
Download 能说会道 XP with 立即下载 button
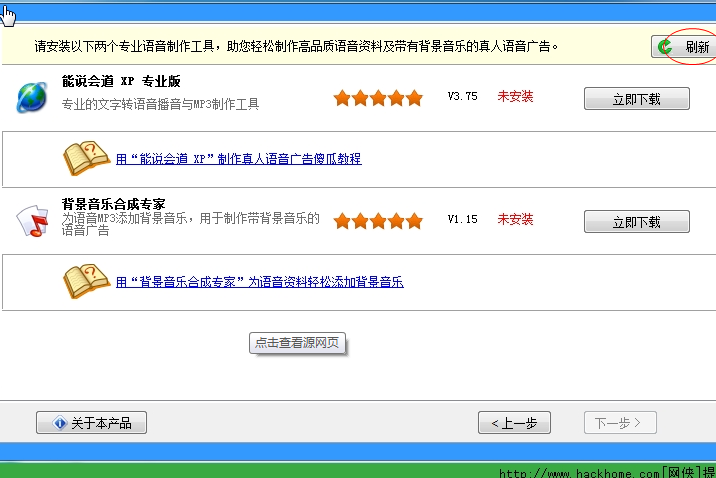637,99
